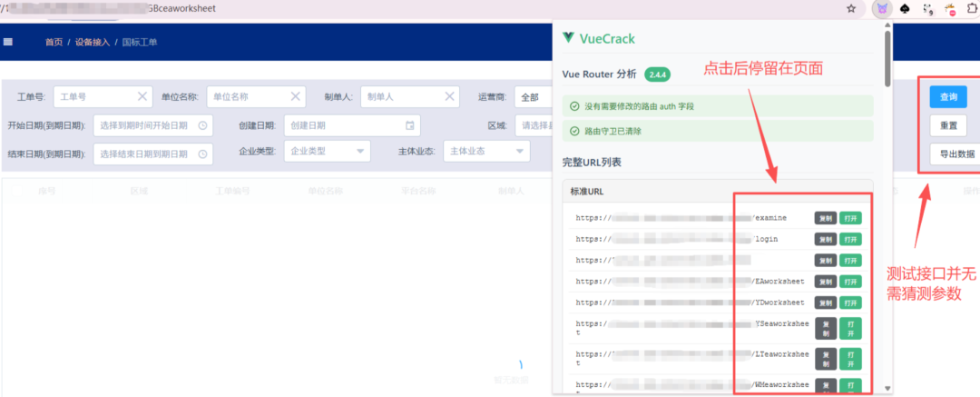The image size is (980, 397).
Task: Open the 运营商 dropdown showing 全部
Action: click(534, 97)
